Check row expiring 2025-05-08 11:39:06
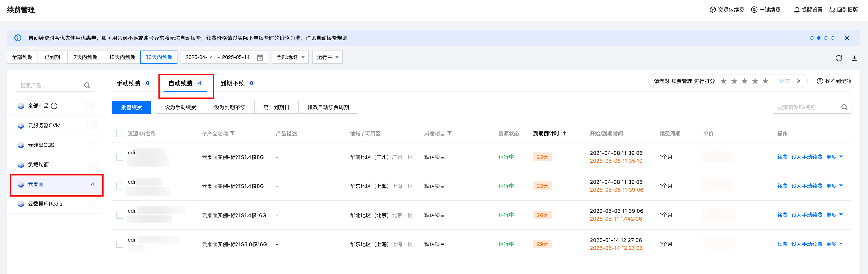Image resolution: width=868 pixels, height=274 pixels. (x=120, y=186)
